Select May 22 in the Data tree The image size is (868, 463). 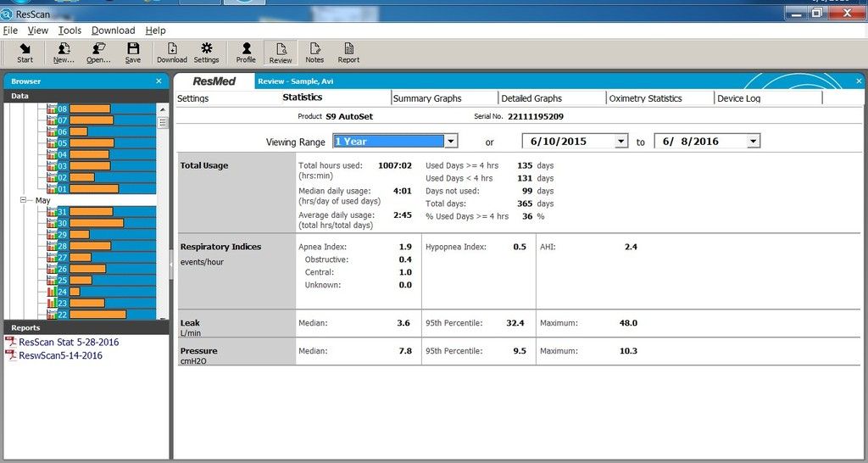[x=102, y=315]
